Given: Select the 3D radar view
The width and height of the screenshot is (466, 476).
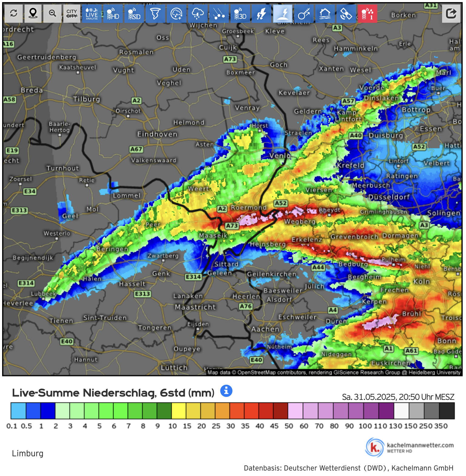Looking at the screenshot, I should coord(240,13).
